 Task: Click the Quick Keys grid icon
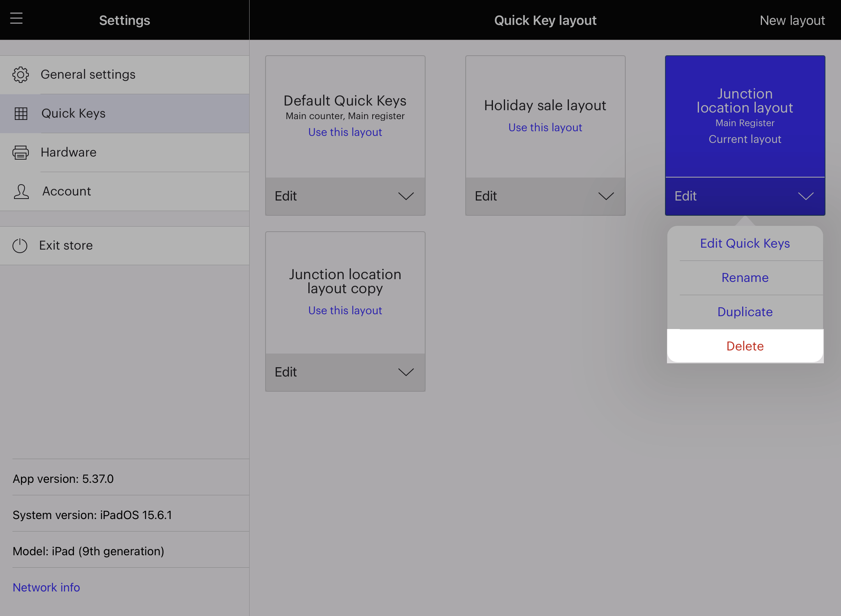coord(21,114)
